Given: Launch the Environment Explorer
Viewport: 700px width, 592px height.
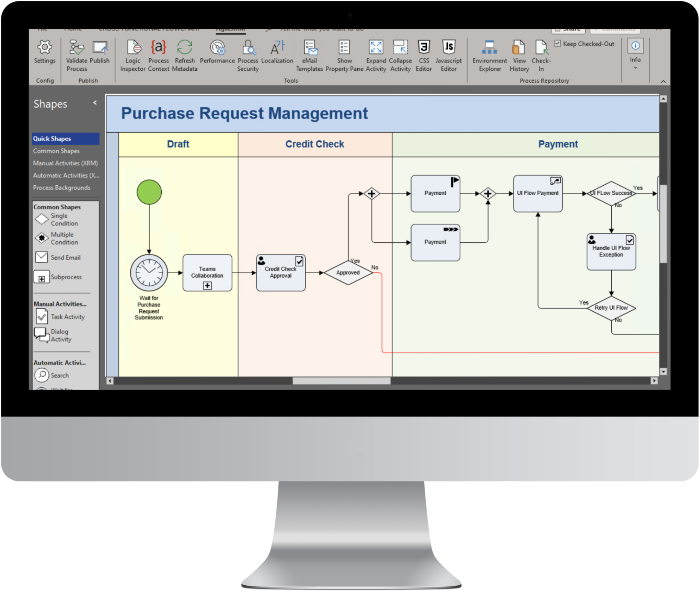Looking at the screenshot, I should (x=489, y=55).
